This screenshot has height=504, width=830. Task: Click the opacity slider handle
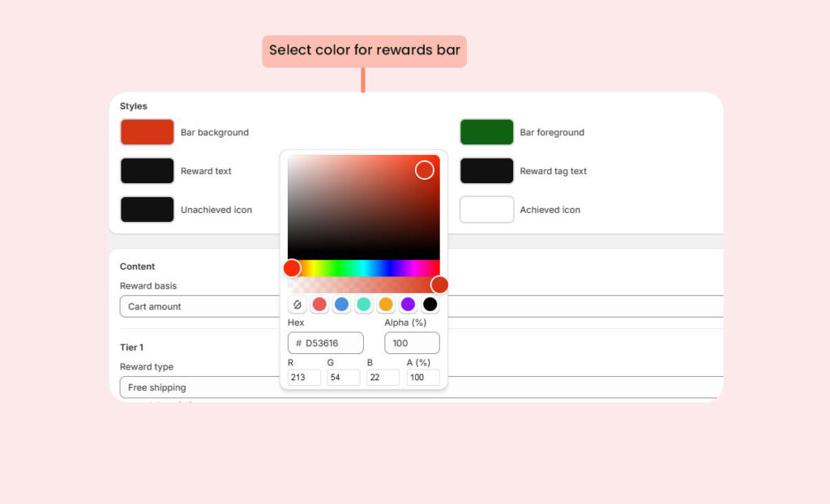coord(439,284)
